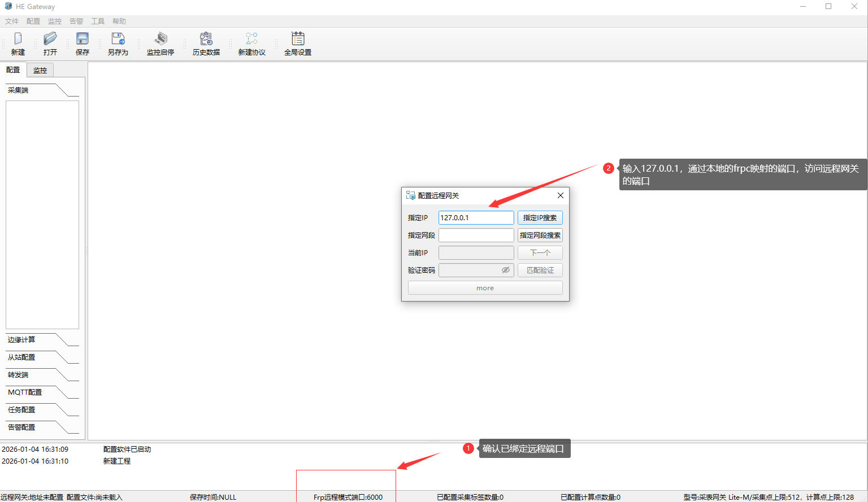Image resolution: width=868 pixels, height=502 pixels.
Task: Open a project with 打开 icon
Action: pos(50,39)
